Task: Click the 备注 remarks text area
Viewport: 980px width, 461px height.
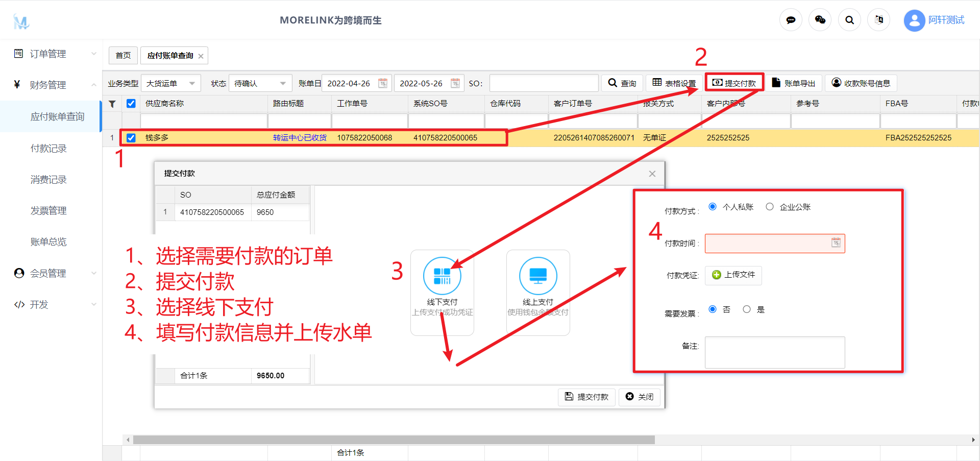Action: (x=774, y=352)
